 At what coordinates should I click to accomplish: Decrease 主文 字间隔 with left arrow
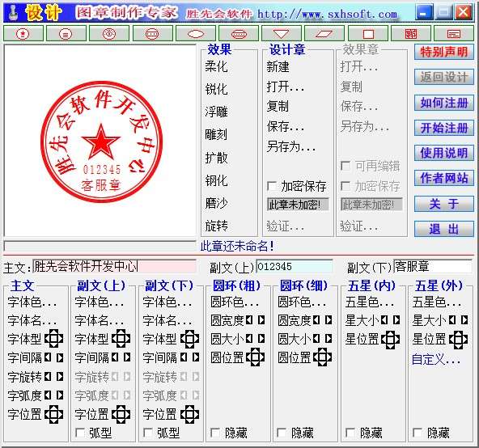click(x=48, y=357)
